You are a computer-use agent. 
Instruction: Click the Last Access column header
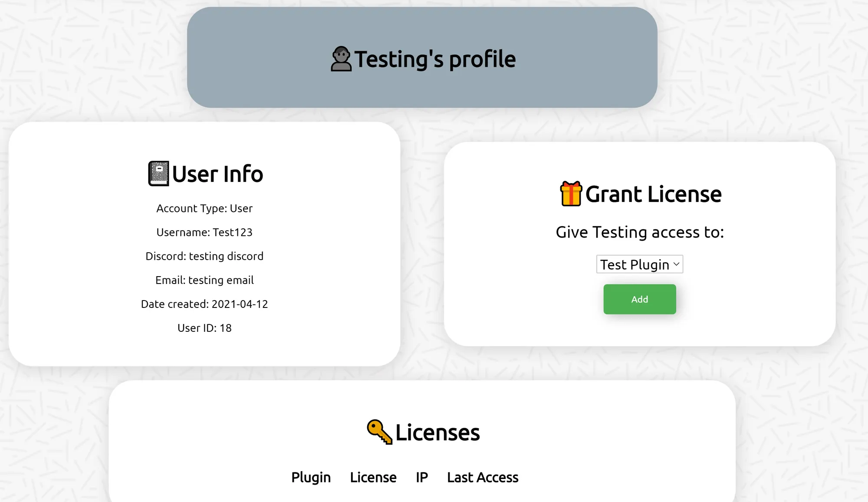click(483, 477)
